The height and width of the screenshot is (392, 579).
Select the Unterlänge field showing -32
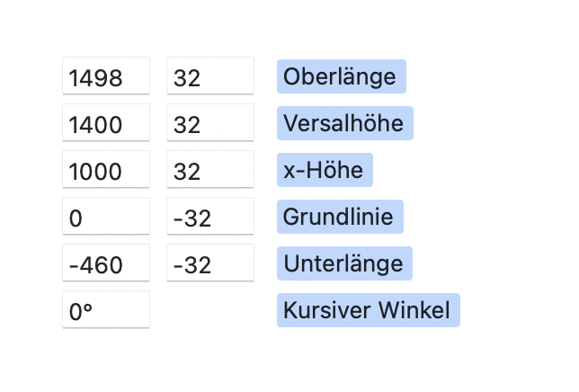(209, 263)
